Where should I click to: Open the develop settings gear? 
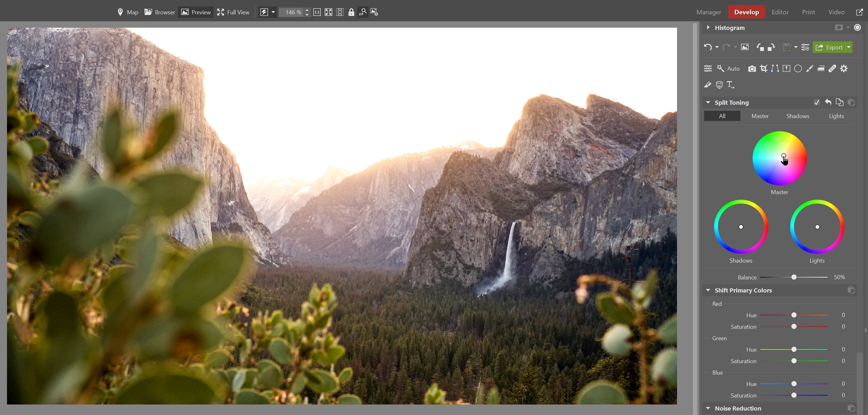click(x=843, y=68)
